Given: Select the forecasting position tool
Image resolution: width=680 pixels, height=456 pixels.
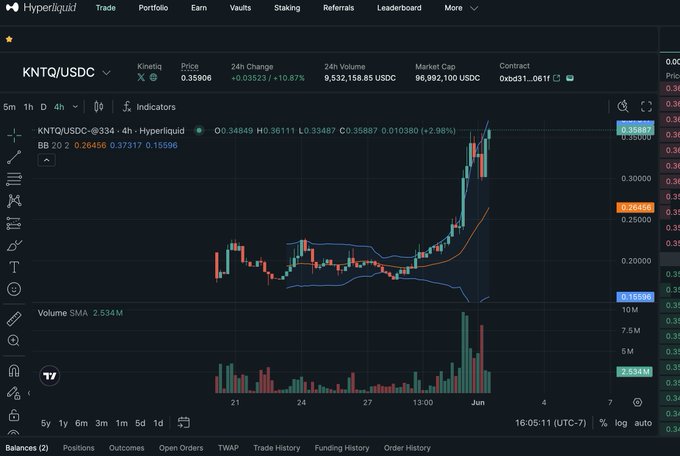Looking at the screenshot, I should 14,223.
